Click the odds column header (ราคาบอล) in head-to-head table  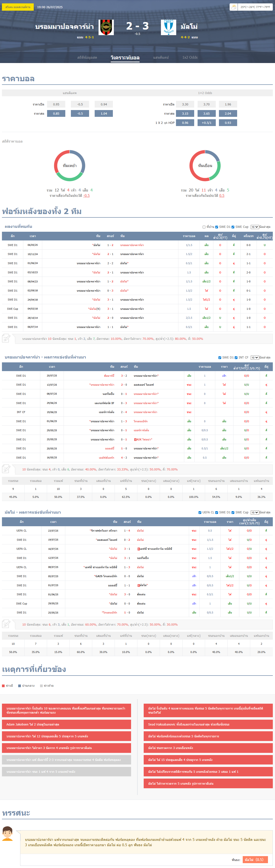click(x=189, y=236)
